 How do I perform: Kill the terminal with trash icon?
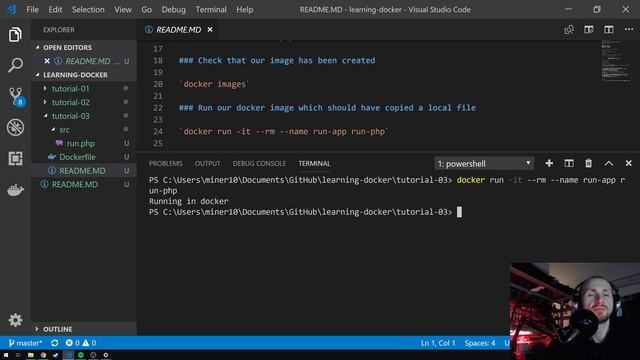pos(588,164)
